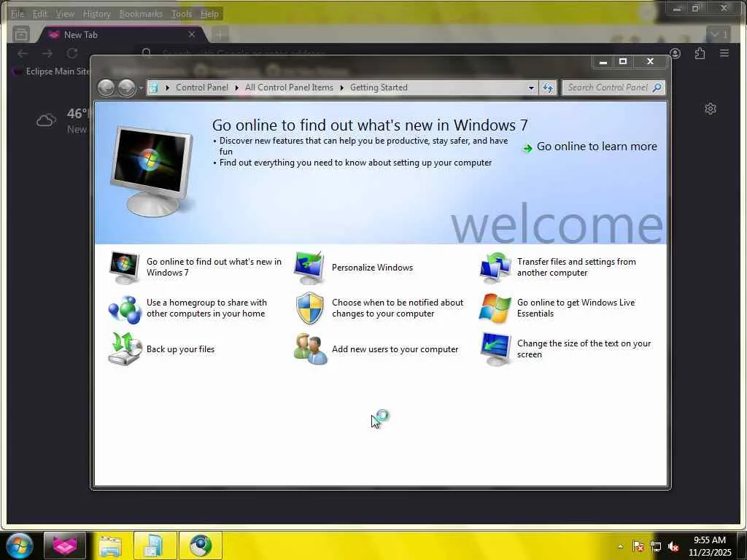
Task: Click Go online to learn more link
Action: (597, 147)
